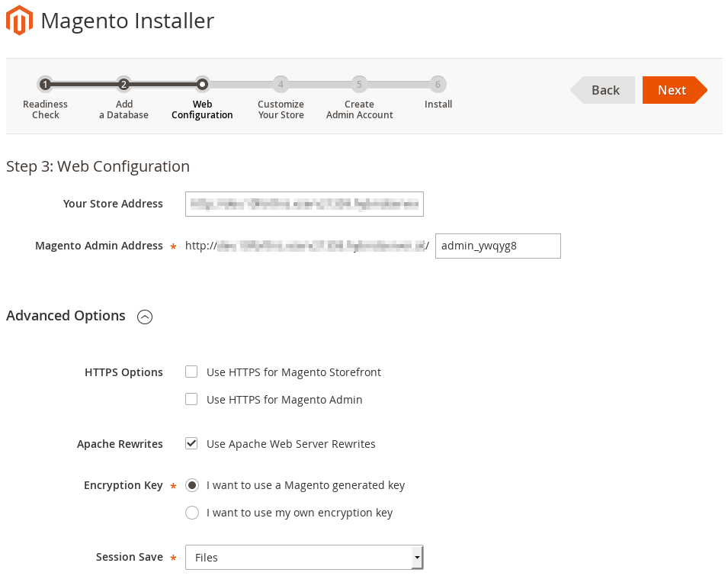Enable Use HTTPS for Magento Storefront
Screen dimensions: 728x576
tap(191, 372)
